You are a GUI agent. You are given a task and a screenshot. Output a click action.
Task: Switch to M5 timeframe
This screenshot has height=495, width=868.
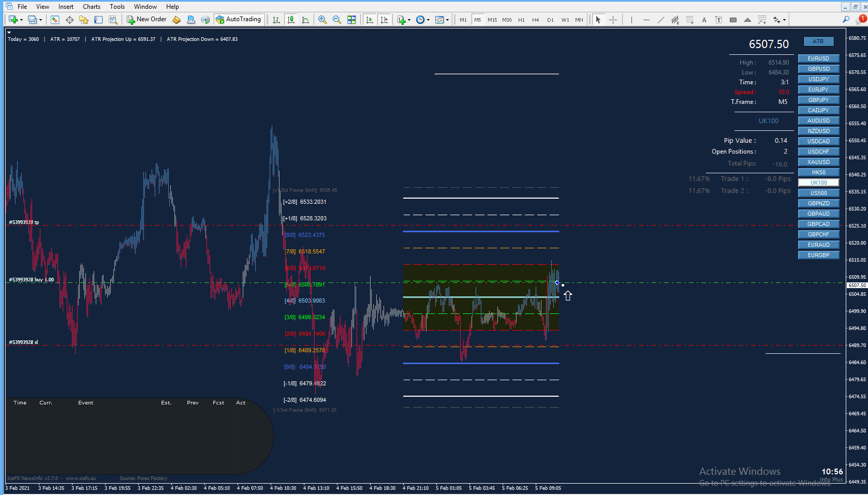pos(477,20)
